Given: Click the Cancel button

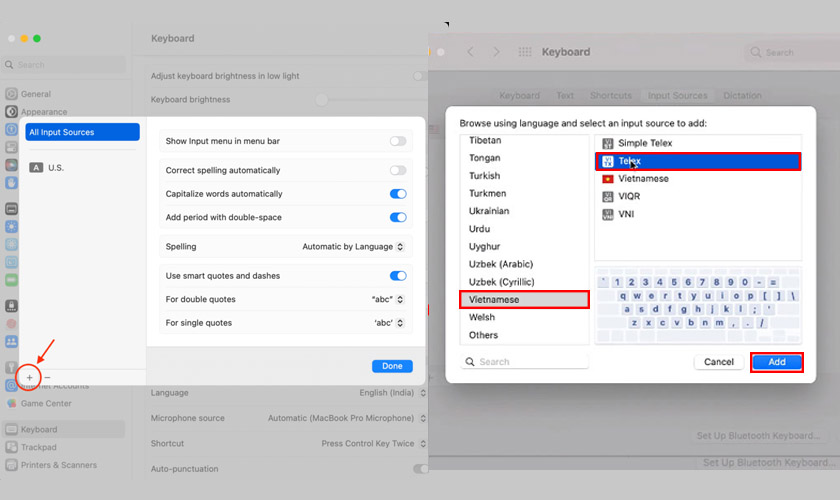Looking at the screenshot, I should pyautogui.click(x=719, y=362).
